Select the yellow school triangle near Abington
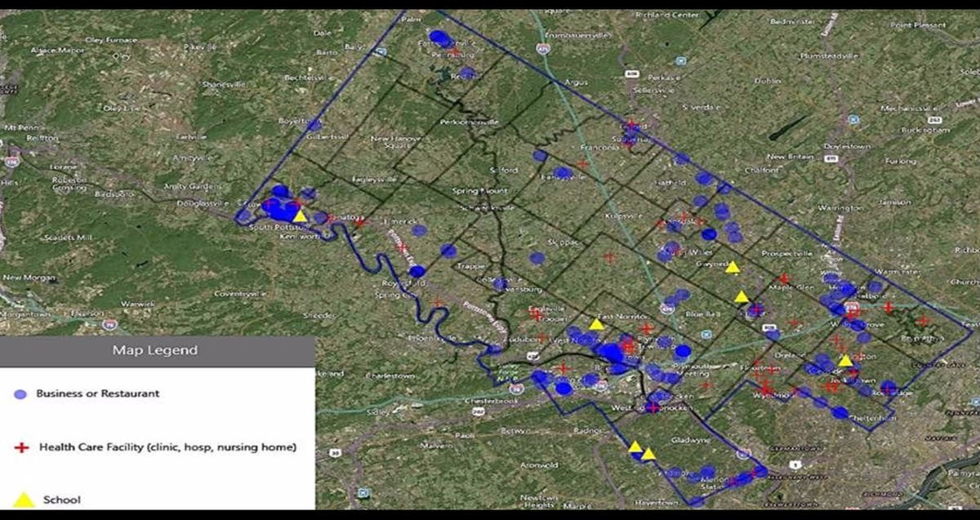 pos(845,360)
